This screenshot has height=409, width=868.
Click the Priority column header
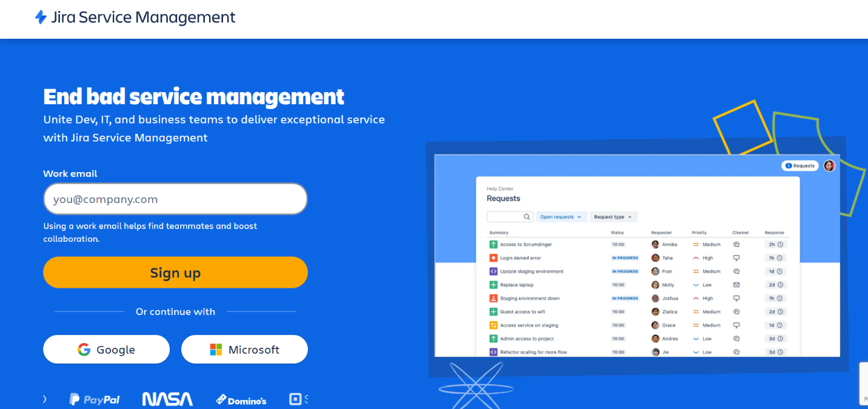699,233
